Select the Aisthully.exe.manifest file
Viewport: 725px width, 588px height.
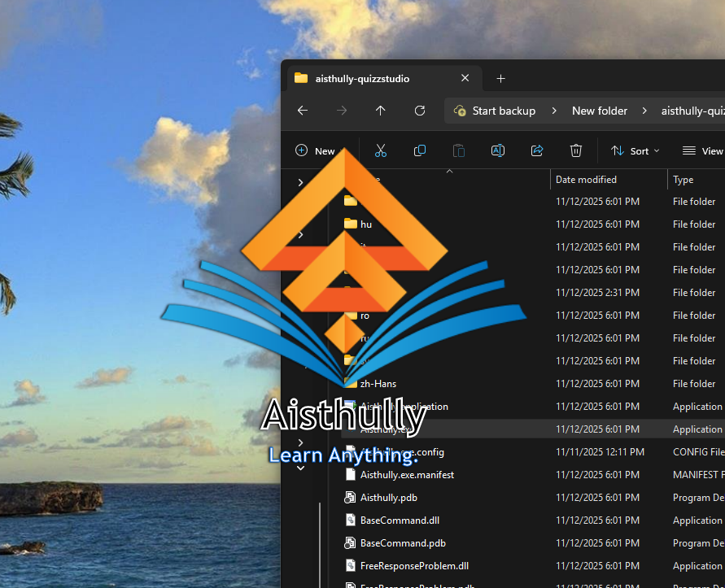(407, 475)
